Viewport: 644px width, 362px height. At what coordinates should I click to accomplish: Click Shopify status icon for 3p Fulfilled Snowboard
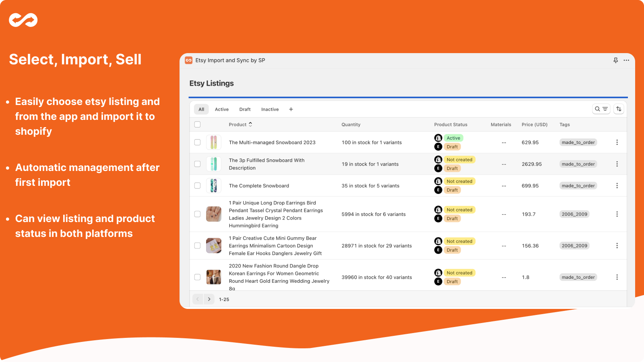[x=438, y=160]
